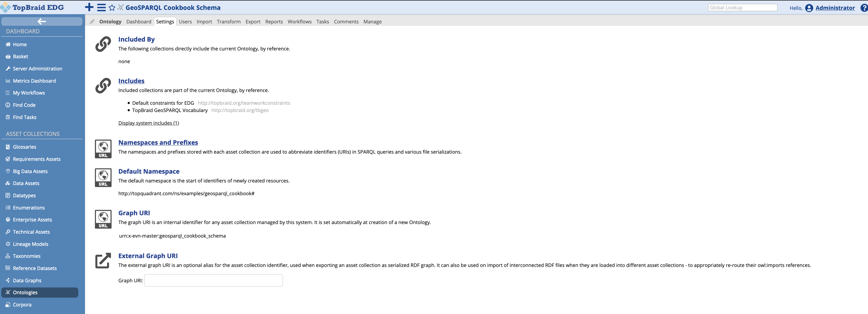868x314 pixels.
Task: Collapse sidebar with the back arrow
Action: click(x=42, y=22)
